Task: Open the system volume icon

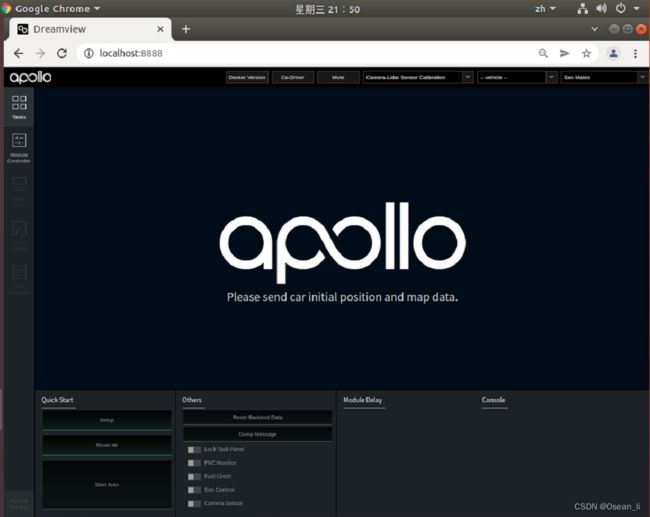Action: pyautogui.click(x=601, y=8)
